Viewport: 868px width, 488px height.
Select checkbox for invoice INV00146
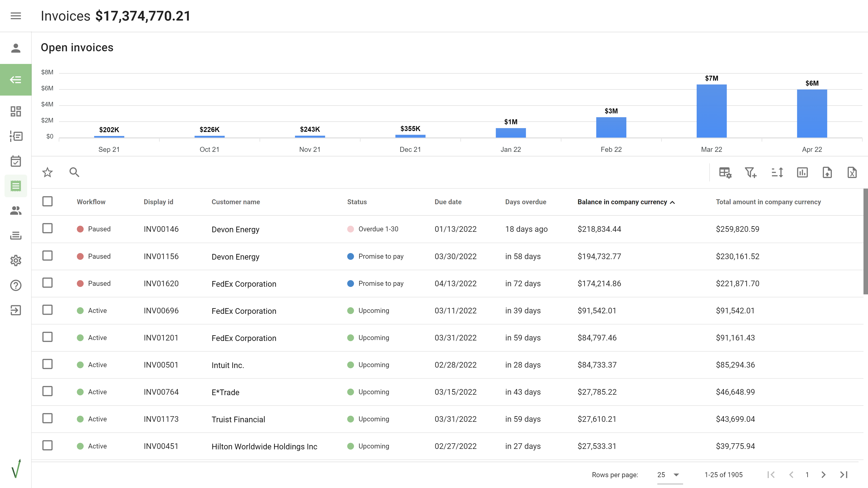(47, 228)
